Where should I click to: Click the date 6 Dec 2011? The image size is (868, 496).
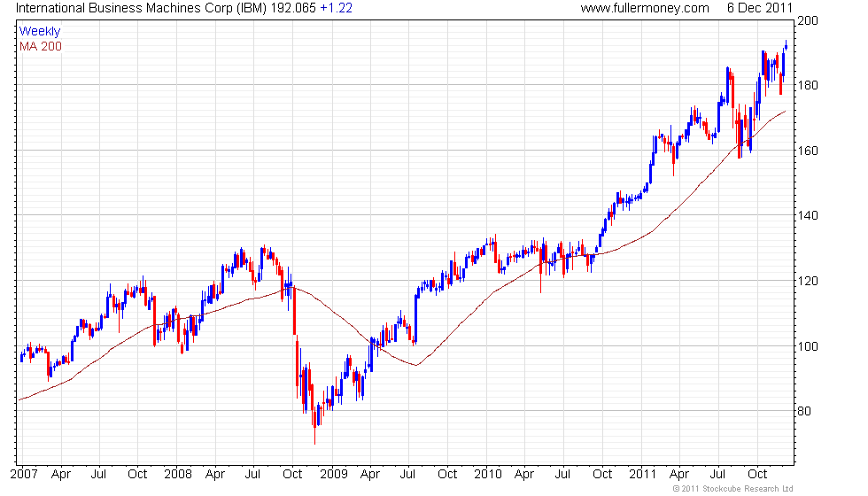[x=760, y=8]
